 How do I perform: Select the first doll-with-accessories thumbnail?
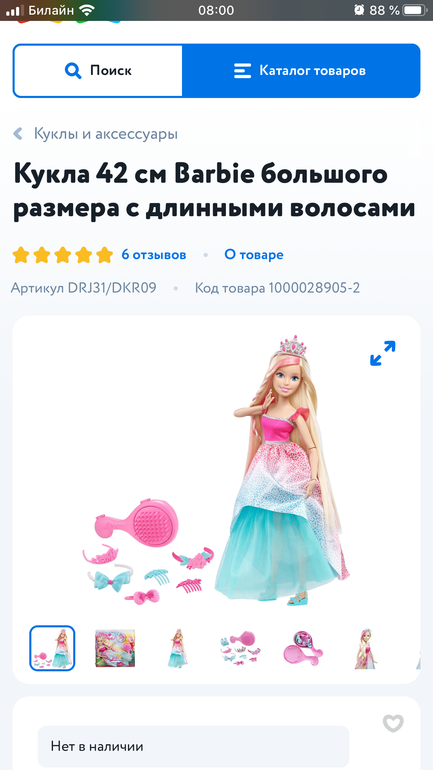point(52,648)
